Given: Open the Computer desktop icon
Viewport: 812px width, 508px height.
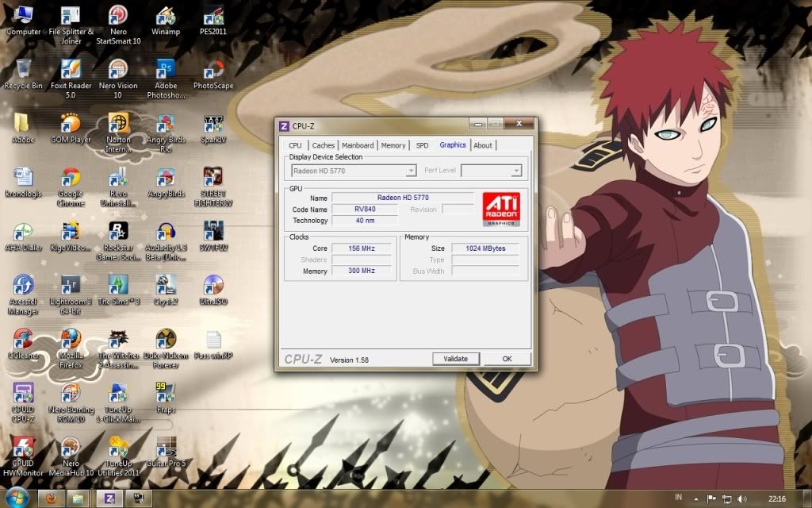Looking at the screenshot, I should coord(23,21).
